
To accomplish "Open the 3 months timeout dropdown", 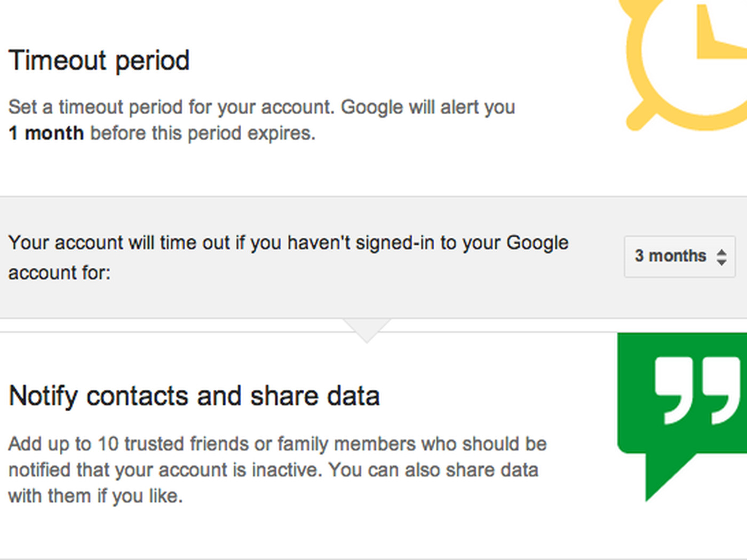I will click(680, 257).
